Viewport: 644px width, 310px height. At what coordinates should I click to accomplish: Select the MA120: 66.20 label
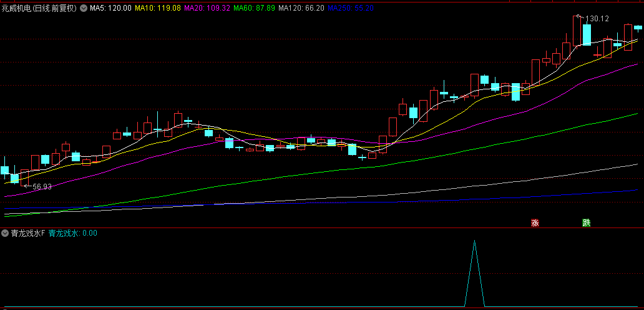[301, 7]
